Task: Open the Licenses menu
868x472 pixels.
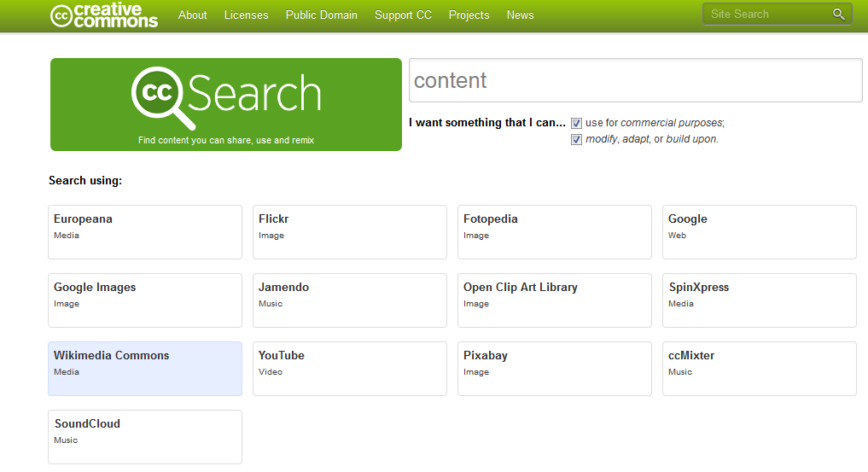Action: (247, 15)
